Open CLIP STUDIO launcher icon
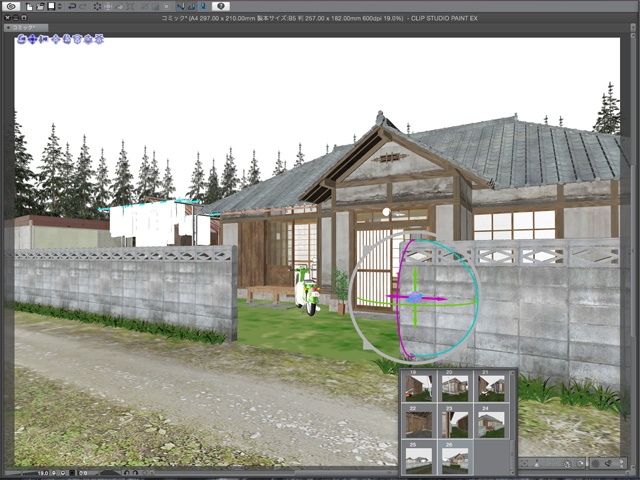The width and height of the screenshot is (640, 480). click(11, 6)
